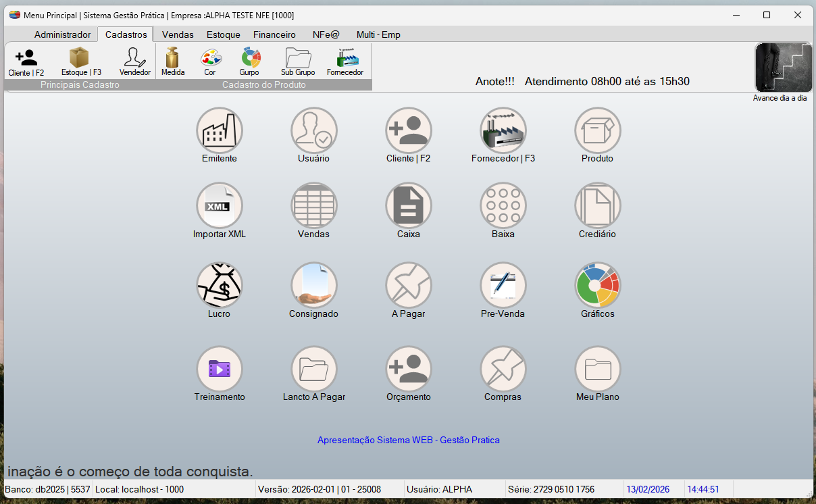The height and width of the screenshot is (504, 816).
Task: Click the Crediário pages icon
Action: [x=597, y=206]
